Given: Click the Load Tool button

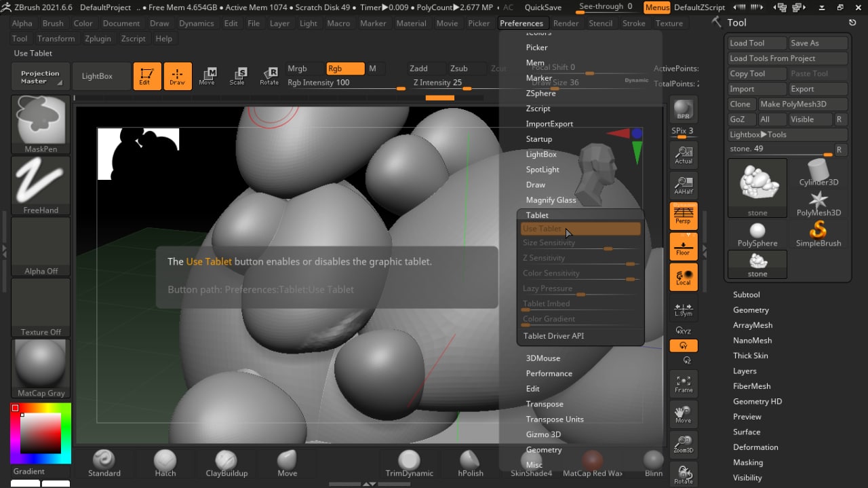Looking at the screenshot, I should 757,43.
